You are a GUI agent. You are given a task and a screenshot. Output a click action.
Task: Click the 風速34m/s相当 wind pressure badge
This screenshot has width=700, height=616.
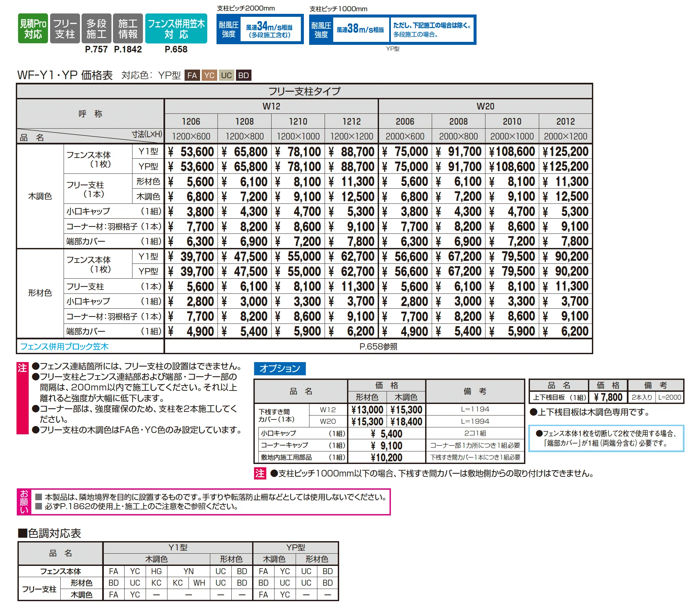pos(260,29)
